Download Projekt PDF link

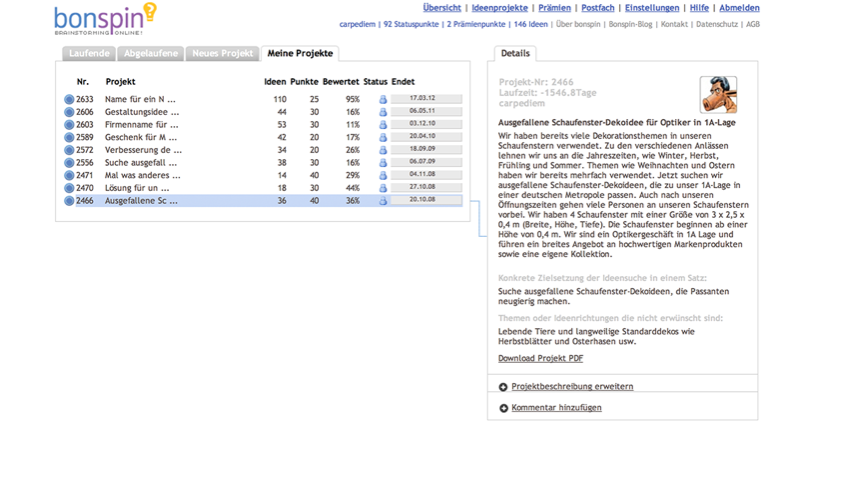[x=540, y=358]
